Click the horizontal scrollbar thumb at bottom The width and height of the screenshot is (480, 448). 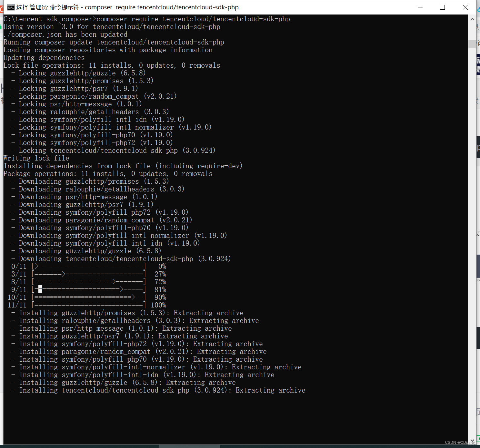point(189,446)
